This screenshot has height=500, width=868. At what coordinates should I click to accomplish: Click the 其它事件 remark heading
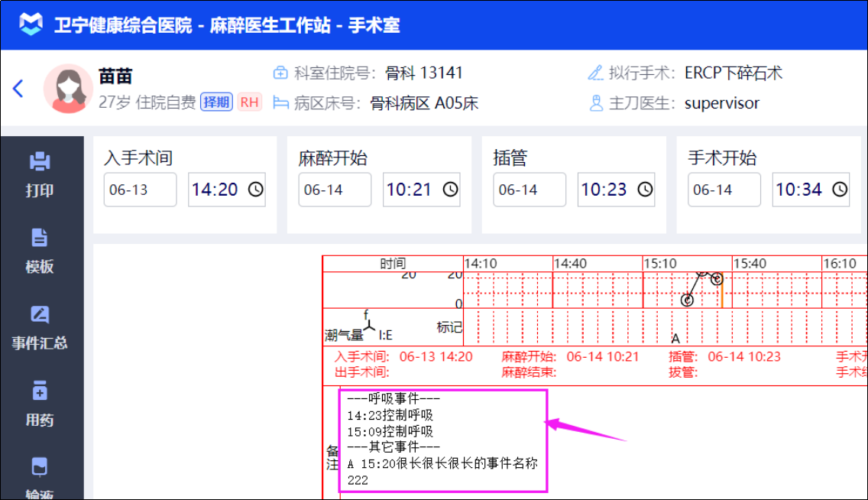click(x=394, y=446)
